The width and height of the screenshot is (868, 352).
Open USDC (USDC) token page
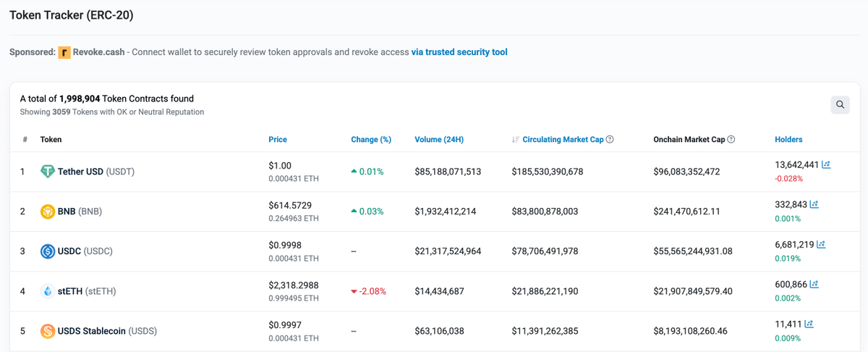pos(85,251)
